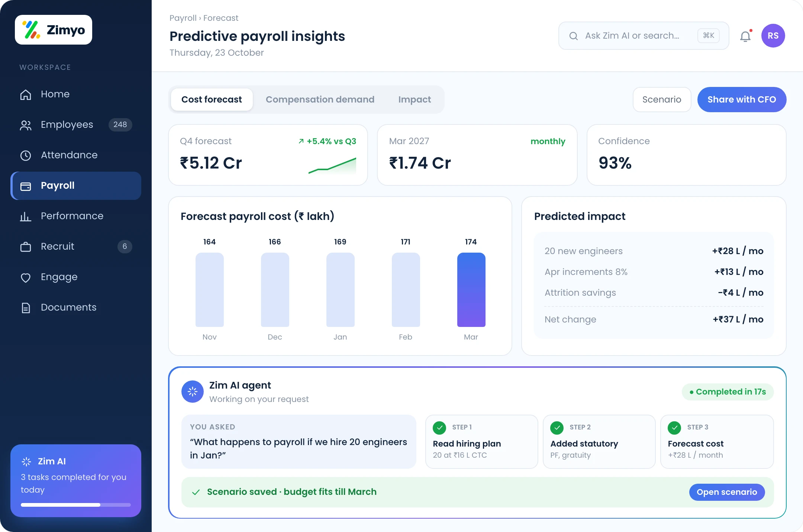Image resolution: width=803 pixels, height=532 pixels.
Task: Click the search magnifier icon
Action: [574, 36]
